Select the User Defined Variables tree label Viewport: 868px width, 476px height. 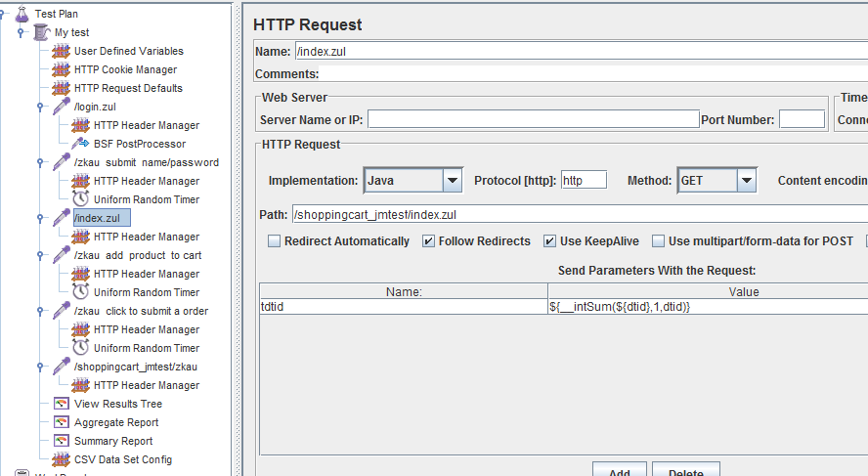pyautogui.click(x=129, y=51)
